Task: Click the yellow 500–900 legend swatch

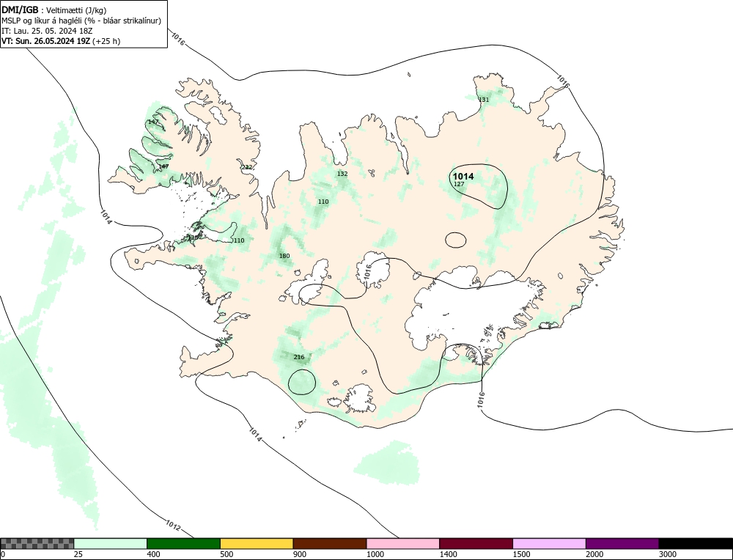Action: [x=257, y=544]
